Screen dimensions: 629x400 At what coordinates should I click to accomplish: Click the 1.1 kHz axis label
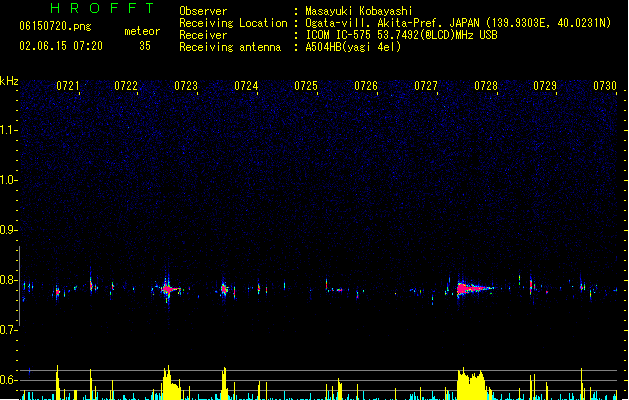8,130
